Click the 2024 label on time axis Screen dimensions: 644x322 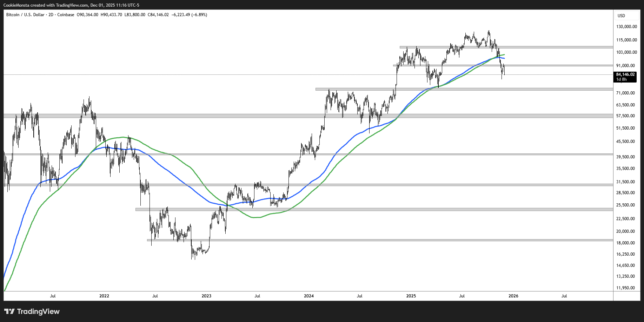[x=309, y=296]
